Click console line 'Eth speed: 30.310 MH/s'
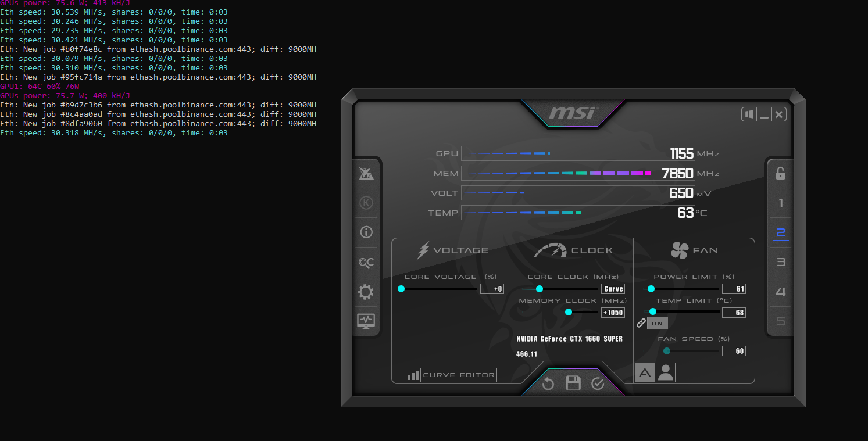Screen dimensions: 868x441 click(114, 68)
